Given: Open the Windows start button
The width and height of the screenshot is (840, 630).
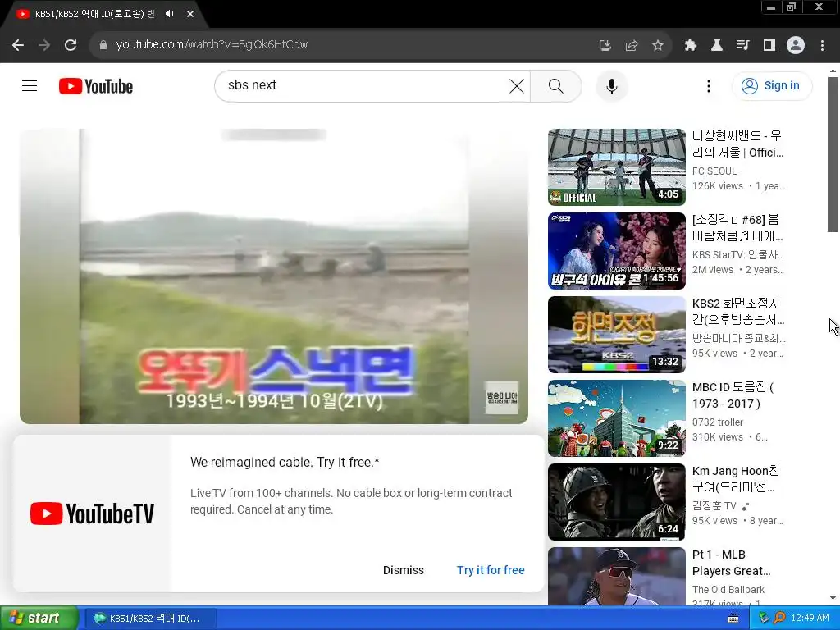Looking at the screenshot, I should point(39,618).
